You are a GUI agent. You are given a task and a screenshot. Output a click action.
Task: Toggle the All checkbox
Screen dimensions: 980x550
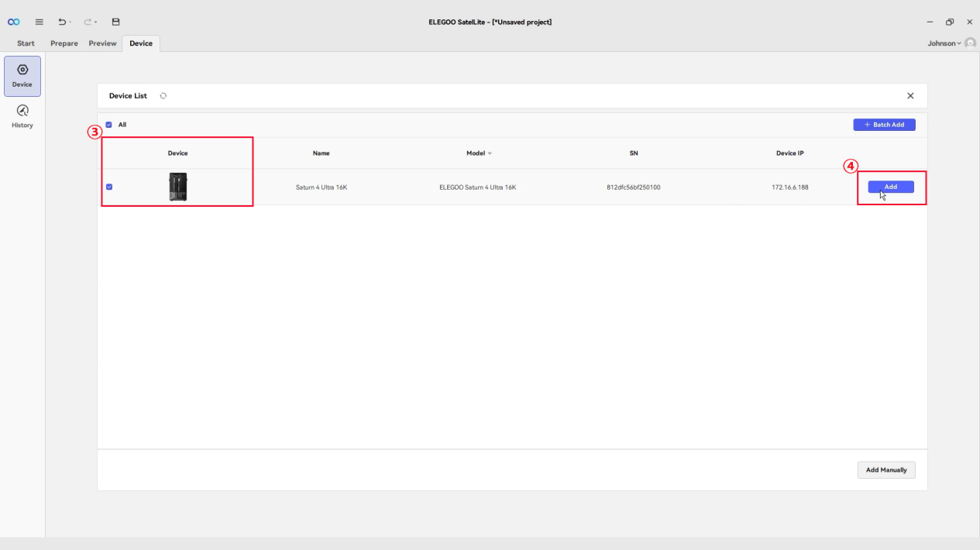[x=108, y=125]
